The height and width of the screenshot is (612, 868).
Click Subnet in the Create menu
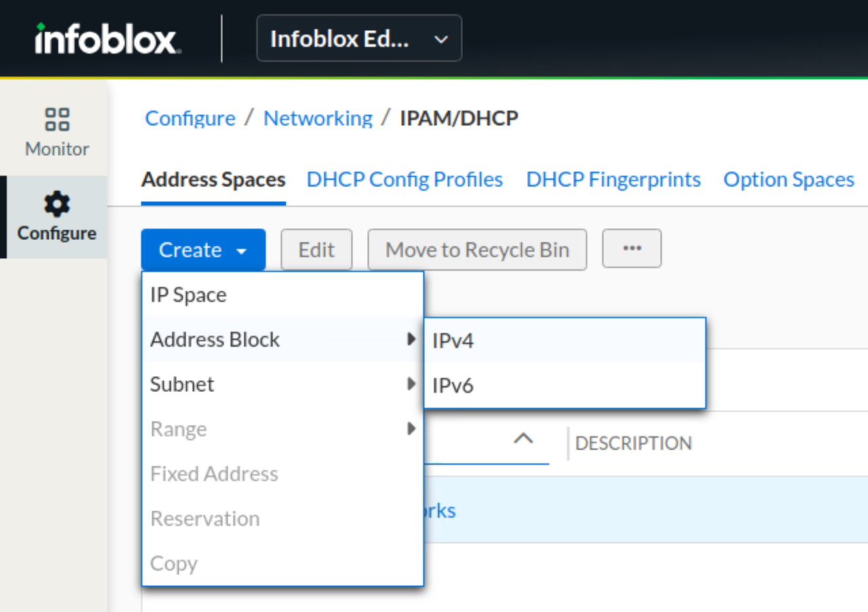click(x=182, y=384)
